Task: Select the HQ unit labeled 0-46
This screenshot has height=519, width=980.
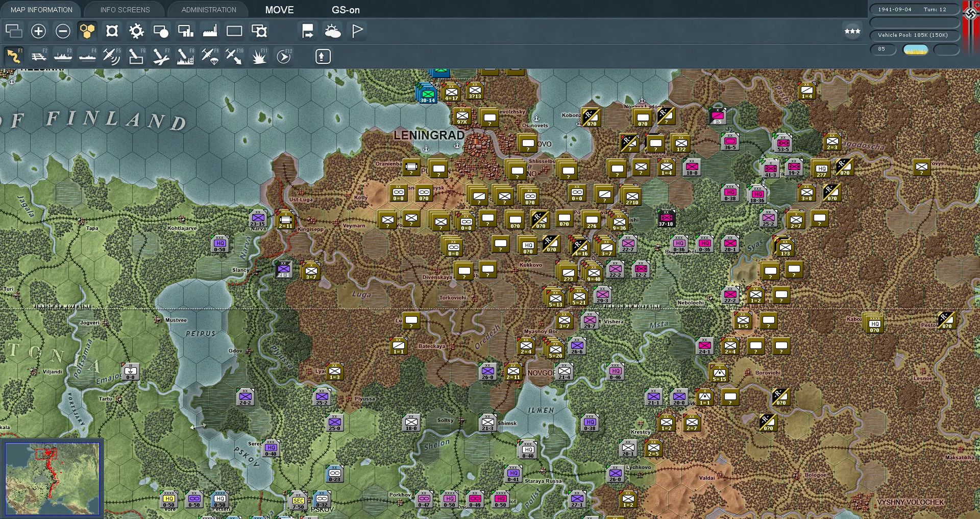Action: [616, 371]
